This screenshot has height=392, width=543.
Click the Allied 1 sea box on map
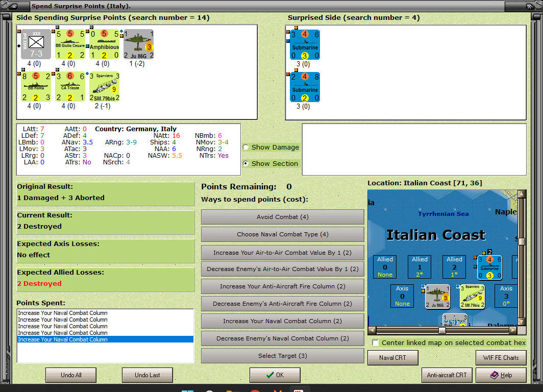point(419,266)
